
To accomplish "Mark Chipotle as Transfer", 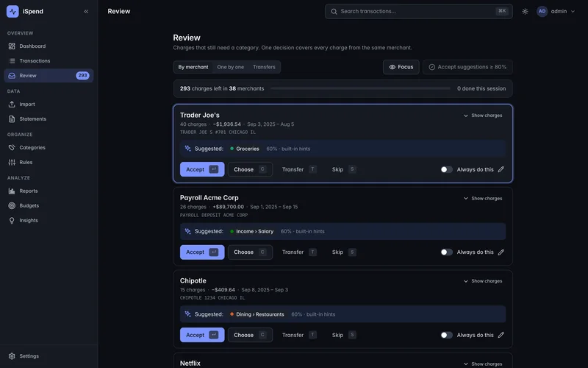I will [299, 335].
